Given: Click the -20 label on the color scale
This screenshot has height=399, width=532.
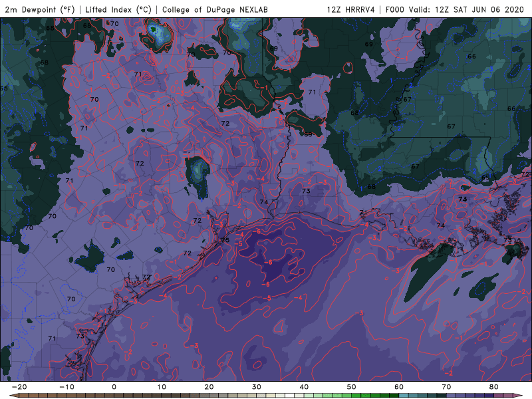Looking at the screenshot, I should 19,387.
